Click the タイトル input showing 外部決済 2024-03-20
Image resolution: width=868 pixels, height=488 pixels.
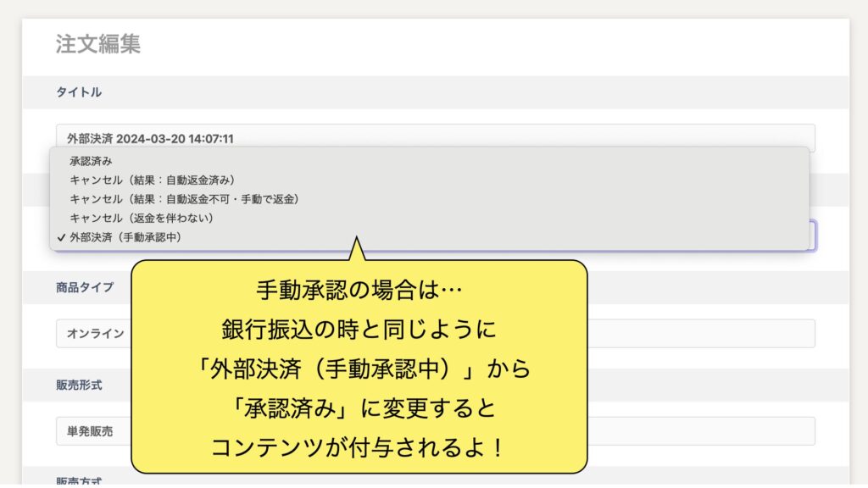coord(432,138)
